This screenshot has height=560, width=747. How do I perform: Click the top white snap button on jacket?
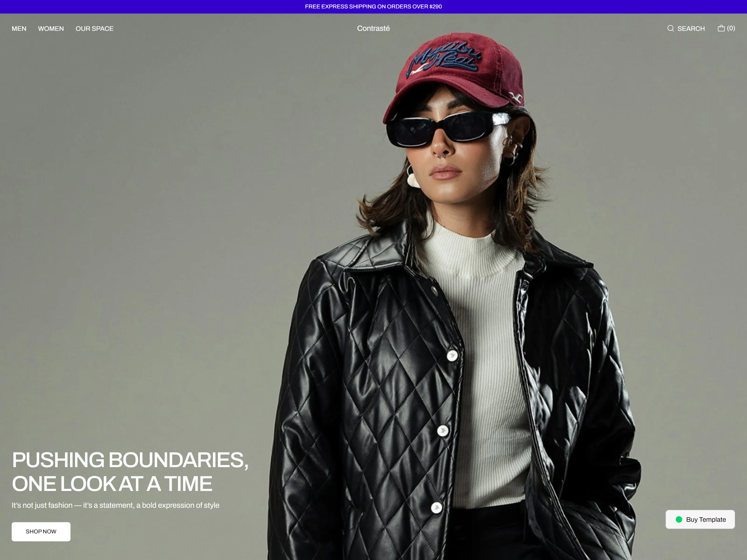(x=452, y=355)
